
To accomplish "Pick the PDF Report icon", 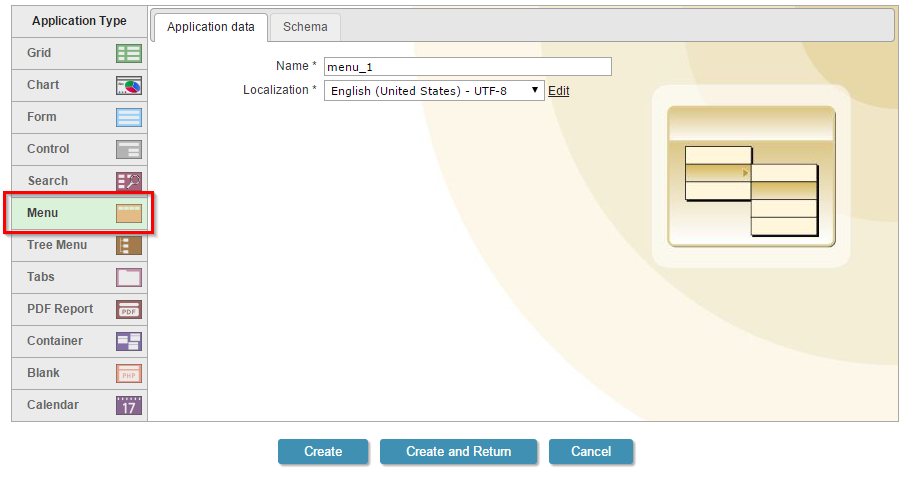I will point(128,309).
